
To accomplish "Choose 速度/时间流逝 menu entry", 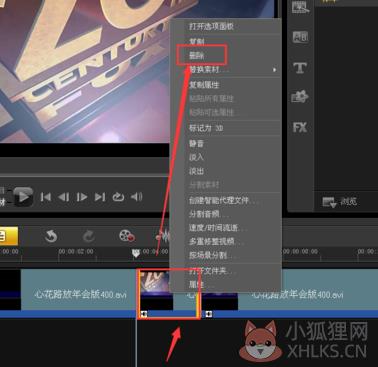I will click(x=217, y=228).
